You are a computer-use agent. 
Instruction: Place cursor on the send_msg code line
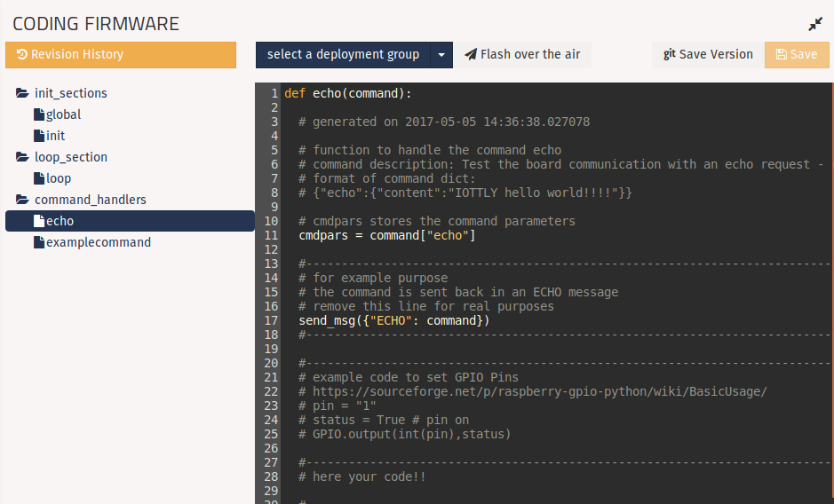pyautogui.click(x=393, y=320)
